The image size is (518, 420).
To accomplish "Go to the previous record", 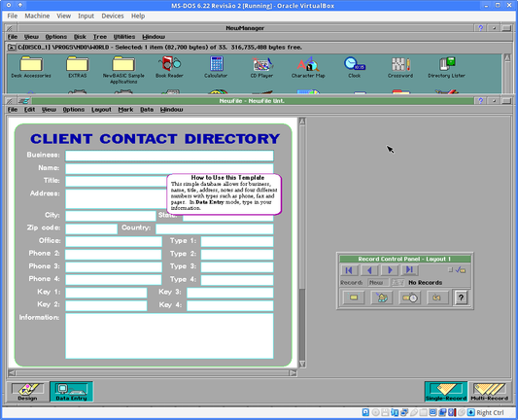I will (369, 270).
